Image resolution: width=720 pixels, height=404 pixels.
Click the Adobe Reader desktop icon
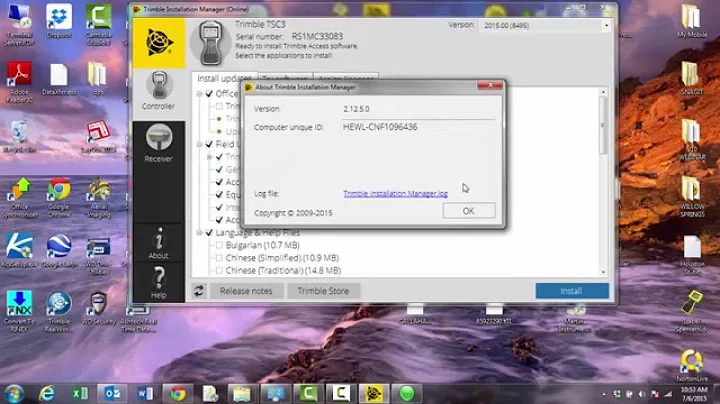[x=19, y=82]
